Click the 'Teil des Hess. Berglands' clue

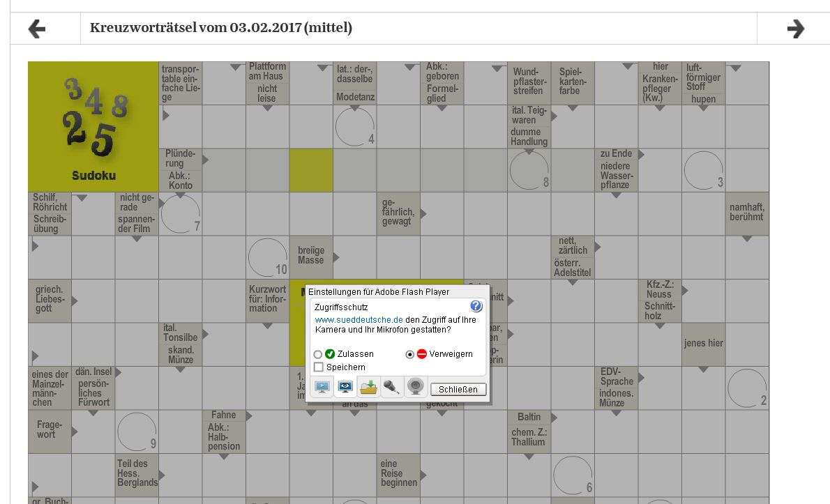click(x=137, y=475)
